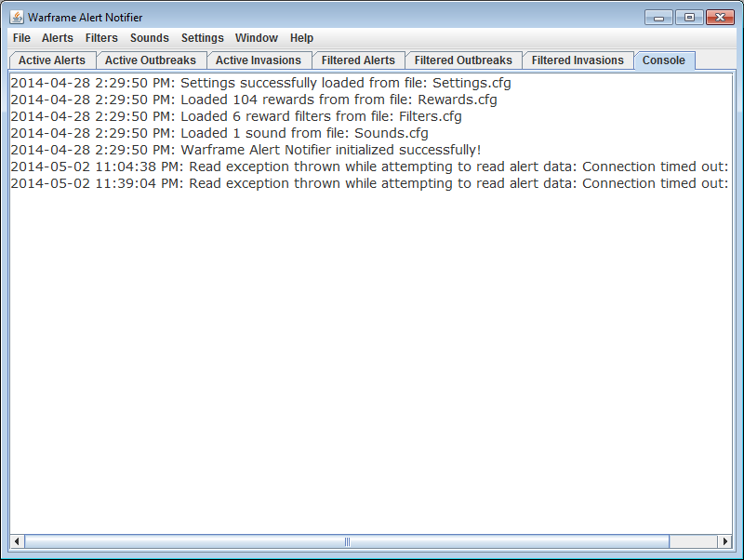Open the Alerts menu
744x560 pixels.
[57, 38]
